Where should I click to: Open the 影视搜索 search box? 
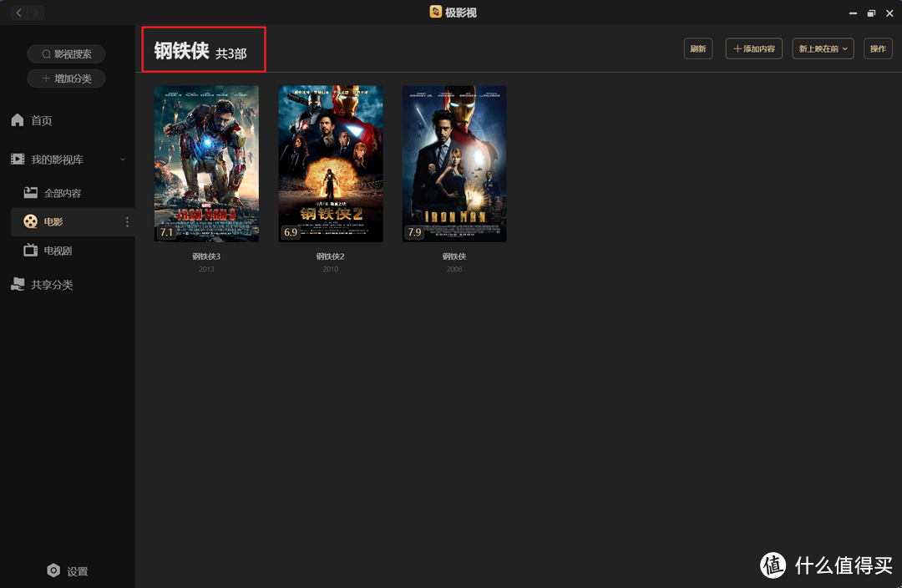[66, 54]
